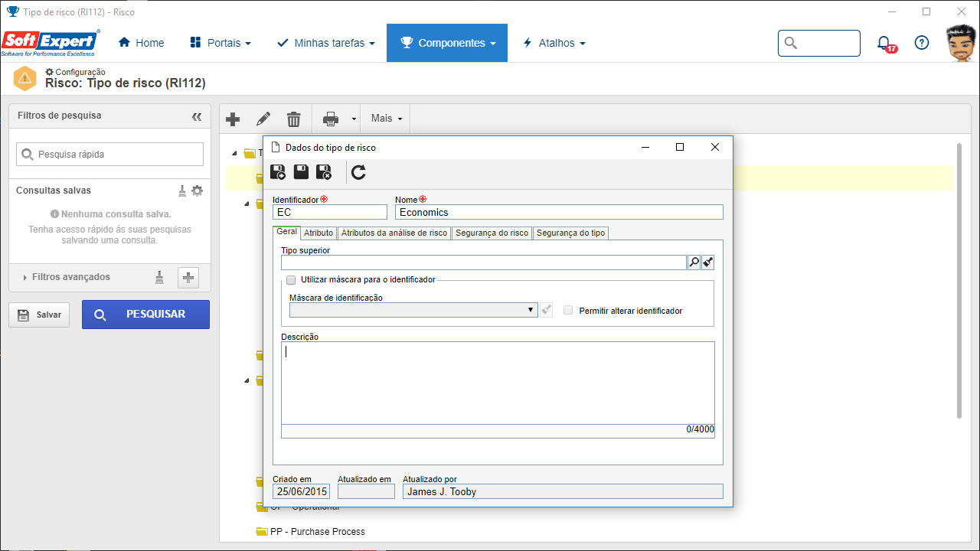The width and height of the screenshot is (980, 551).
Task: Open the Segurança do risco tab
Action: point(492,233)
